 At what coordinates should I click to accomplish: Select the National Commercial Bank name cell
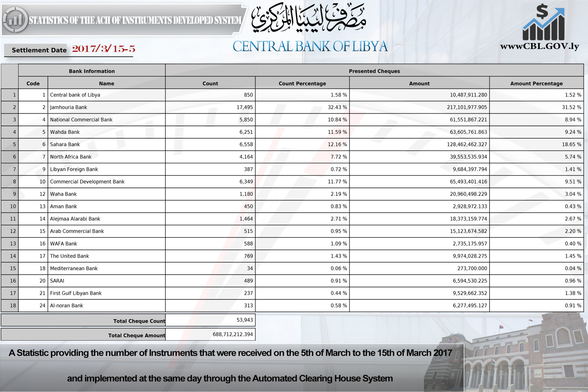[107, 120]
